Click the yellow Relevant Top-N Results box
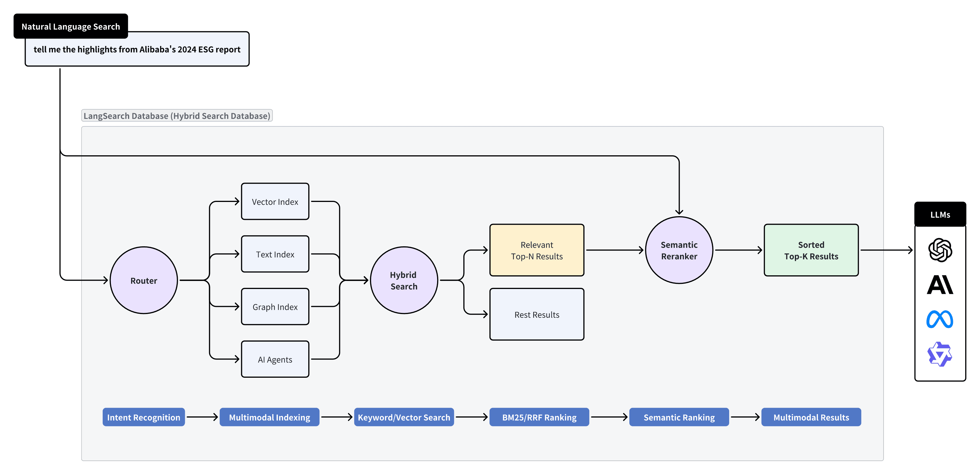 pyautogui.click(x=536, y=250)
